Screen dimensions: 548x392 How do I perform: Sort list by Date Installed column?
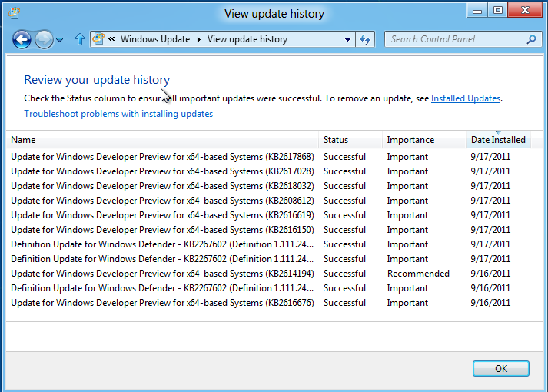coord(498,140)
